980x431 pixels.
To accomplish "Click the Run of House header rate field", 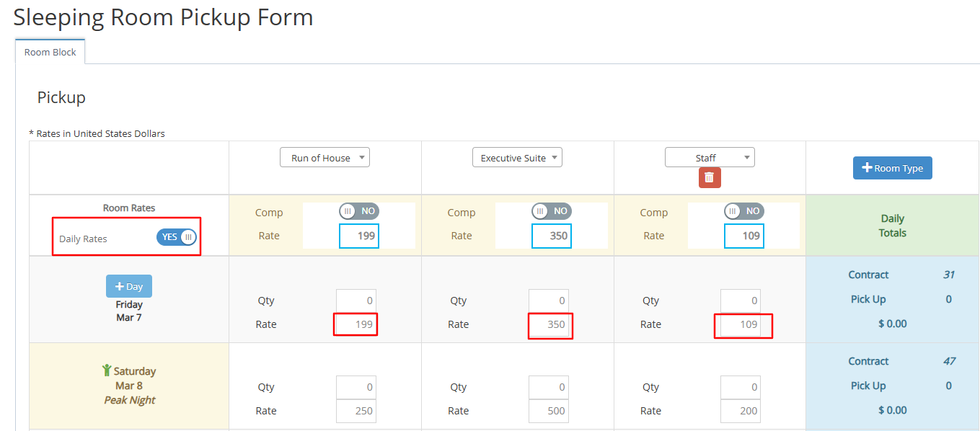I will (x=358, y=236).
